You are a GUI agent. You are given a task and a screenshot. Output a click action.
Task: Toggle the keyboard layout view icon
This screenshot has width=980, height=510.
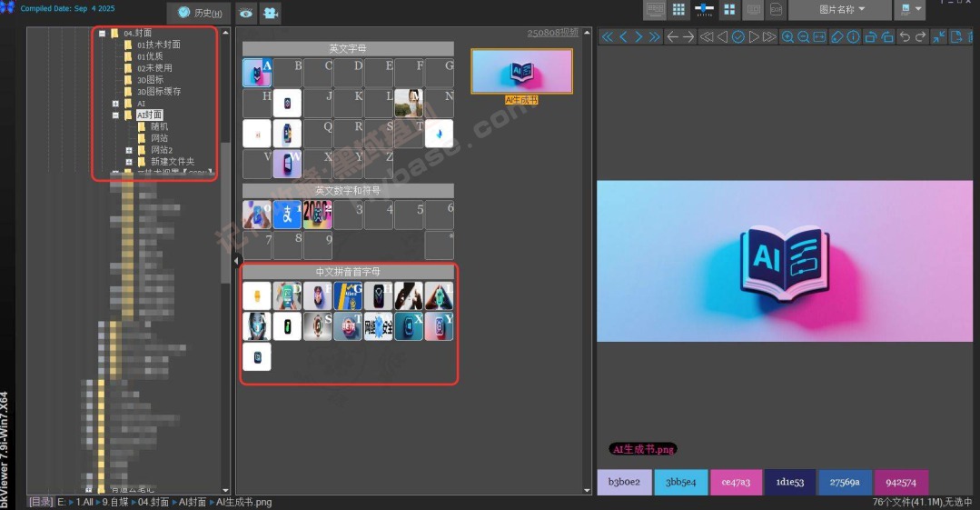(655, 9)
